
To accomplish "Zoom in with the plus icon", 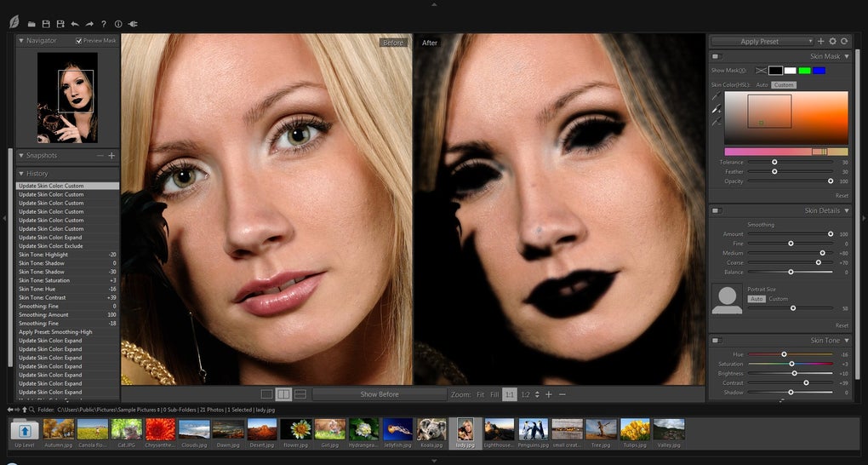I will coord(549,394).
